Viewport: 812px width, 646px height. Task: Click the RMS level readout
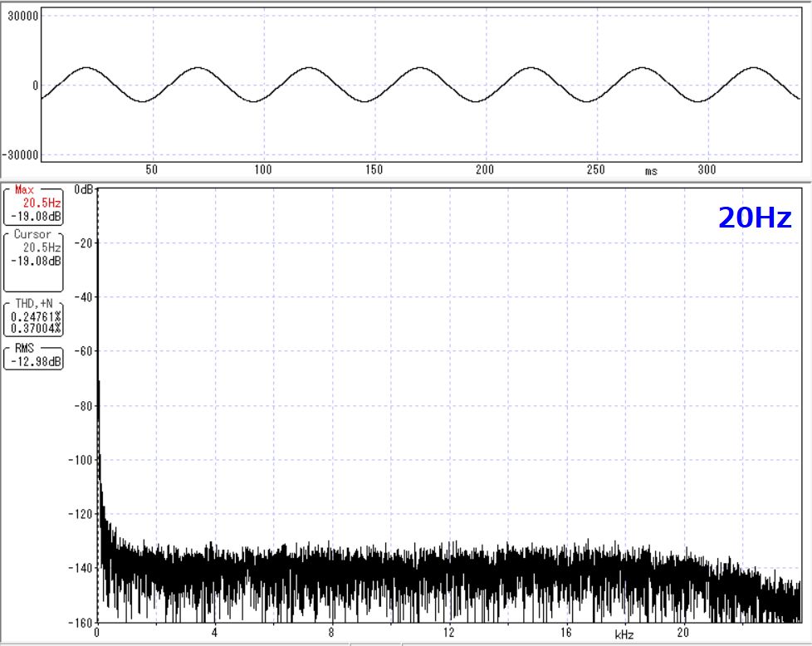click(33, 357)
